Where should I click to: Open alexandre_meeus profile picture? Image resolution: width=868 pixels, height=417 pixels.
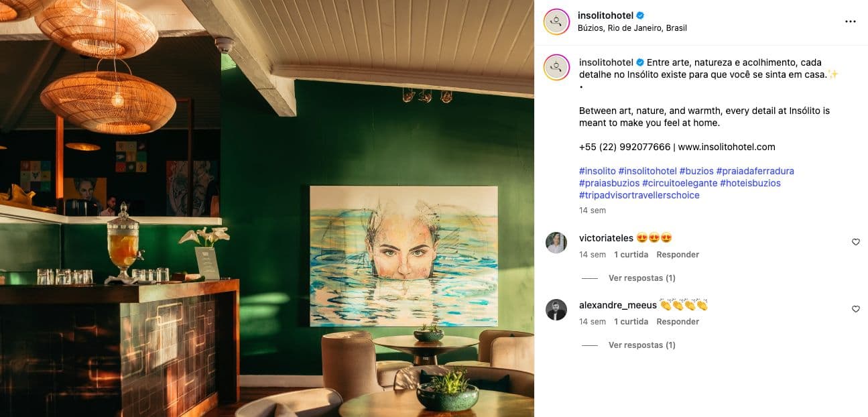click(x=556, y=310)
